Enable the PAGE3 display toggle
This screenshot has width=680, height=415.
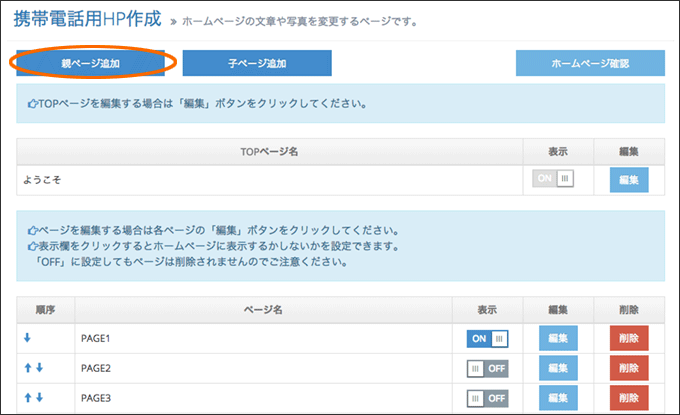click(487, 398)
